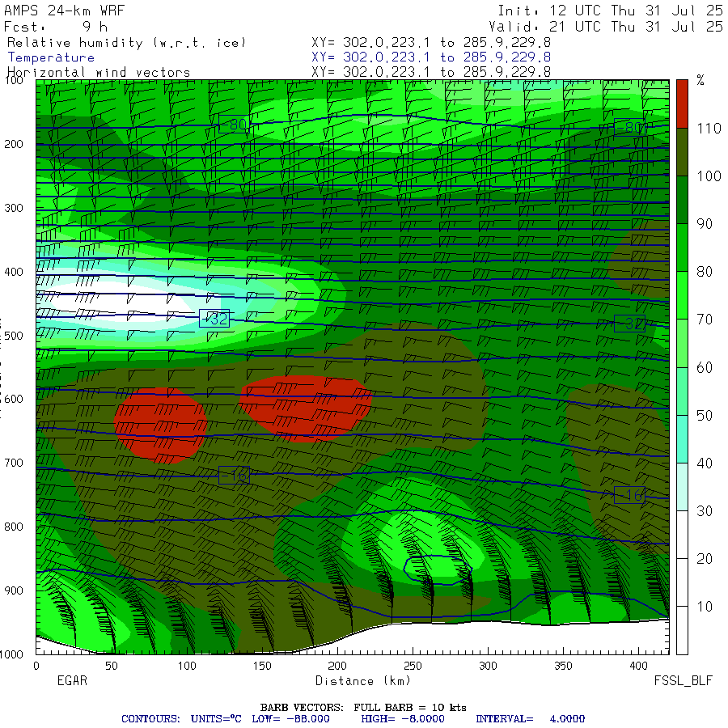Click the "Valid: 21 UTC Thu 31 Jul 25" line

[605, 27]
